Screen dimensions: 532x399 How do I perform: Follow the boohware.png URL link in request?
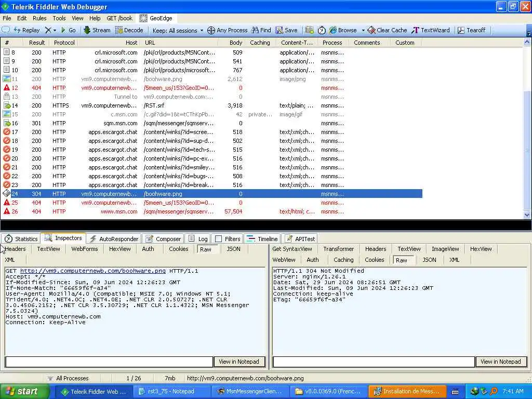(93, 271)
